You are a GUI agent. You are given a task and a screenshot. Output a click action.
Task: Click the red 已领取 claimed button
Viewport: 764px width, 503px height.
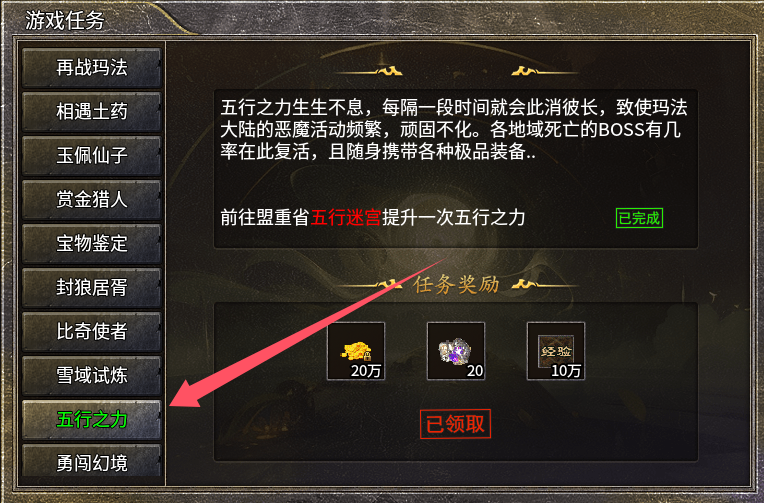pos(455,424)
